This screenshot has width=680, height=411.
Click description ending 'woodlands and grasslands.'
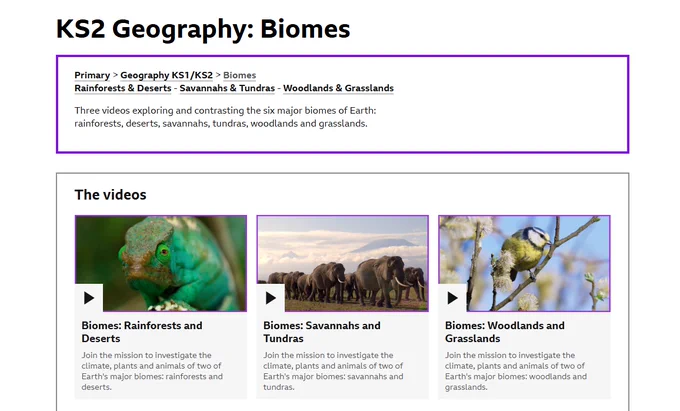[516, 371]
